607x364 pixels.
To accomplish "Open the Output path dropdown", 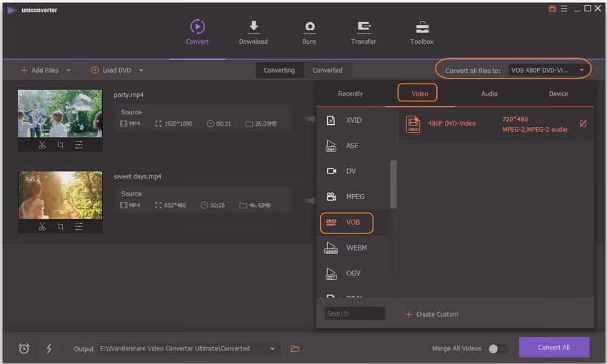I will pyautogui.click(x=272, y=349).
